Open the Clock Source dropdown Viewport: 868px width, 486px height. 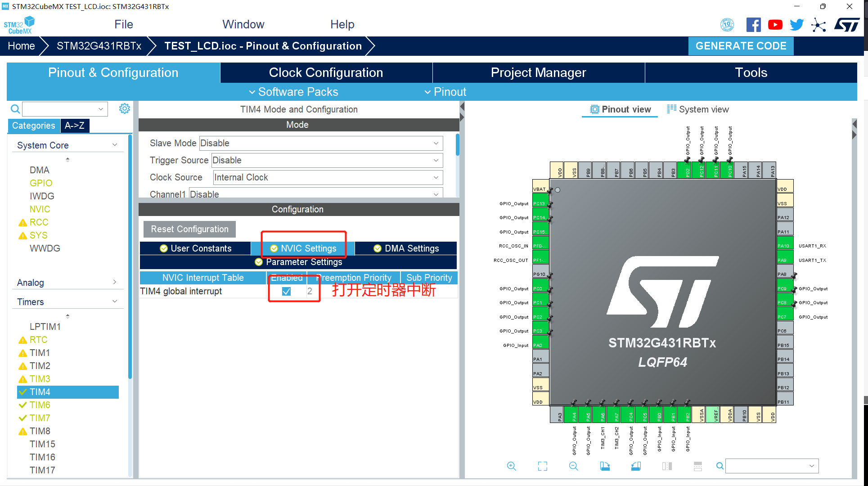tap(328, 177)
